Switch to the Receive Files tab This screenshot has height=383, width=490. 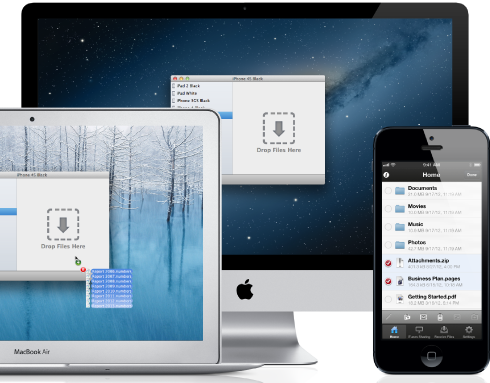tap(444, 332)
